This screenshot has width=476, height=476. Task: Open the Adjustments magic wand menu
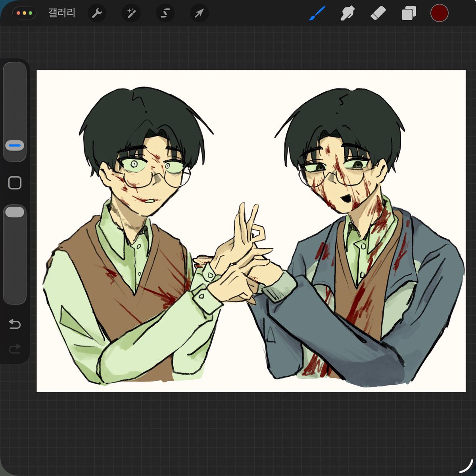[x=131, y=13]
